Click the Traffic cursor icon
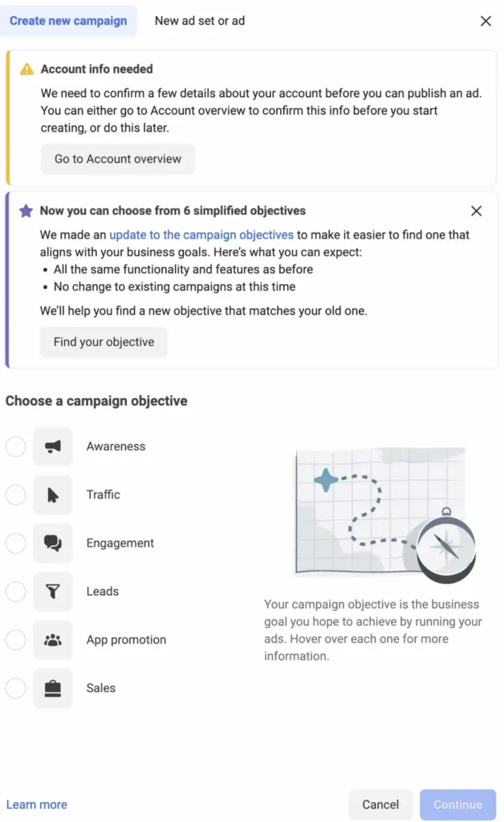Screen dimensions: 504x822 pos(52,494)
